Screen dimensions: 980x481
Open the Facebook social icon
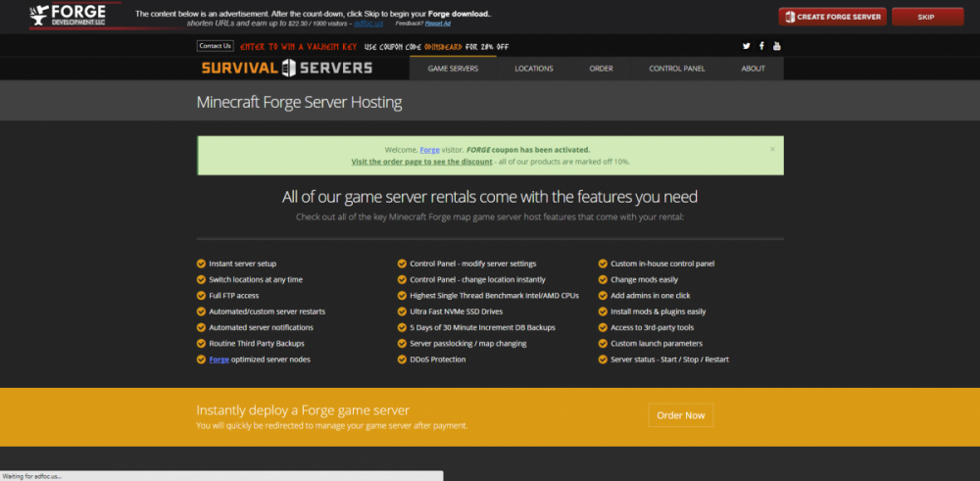coord(761,46)
